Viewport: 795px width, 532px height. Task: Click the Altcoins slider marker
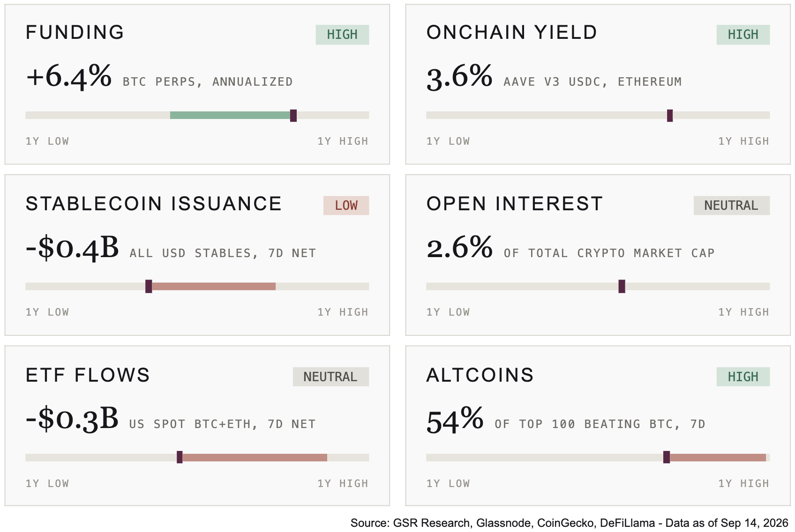pyautogui.click(x=667, y=457)
